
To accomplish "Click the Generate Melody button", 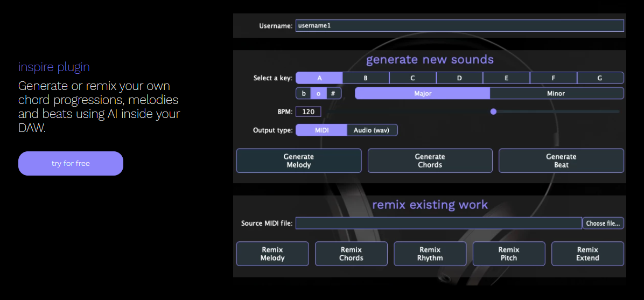I will 299,161.
